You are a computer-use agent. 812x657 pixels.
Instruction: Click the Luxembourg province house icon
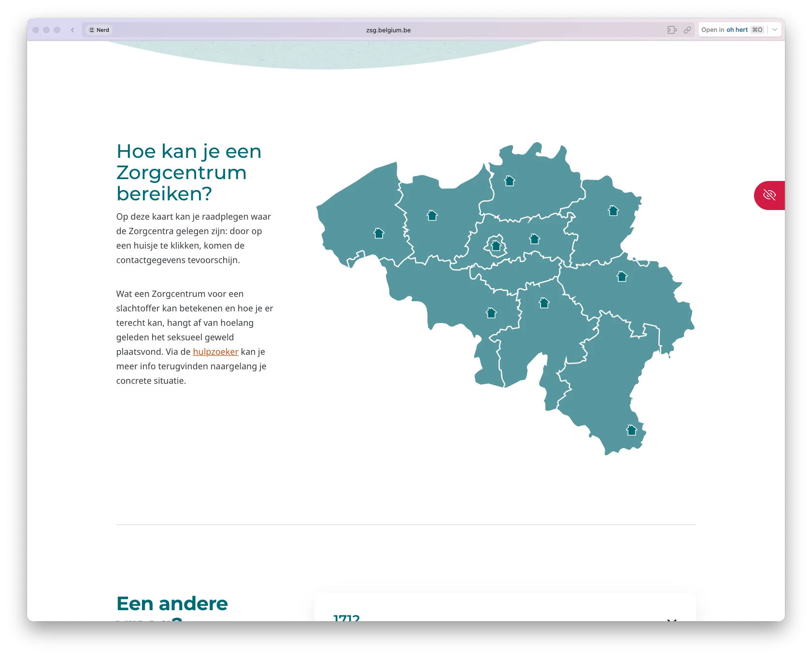point(631,430)
